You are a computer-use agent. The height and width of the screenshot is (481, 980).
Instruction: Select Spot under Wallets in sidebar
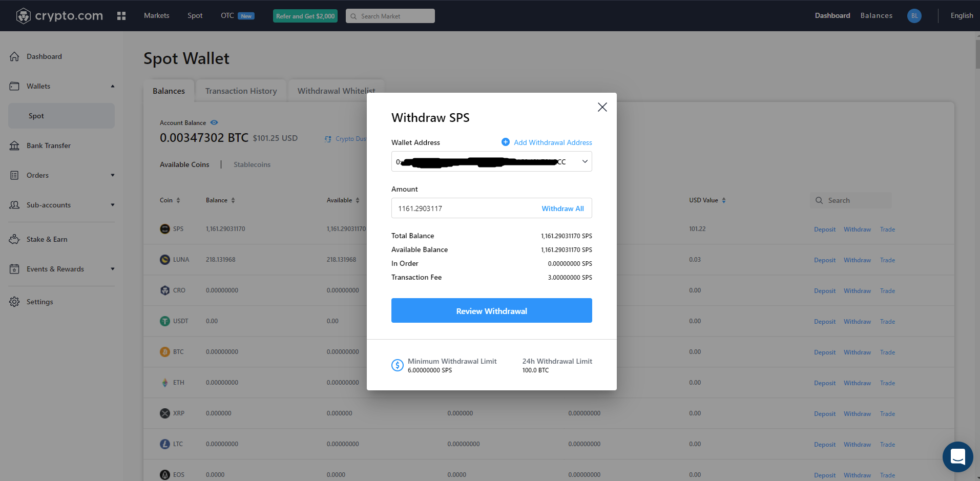tap(61, 116)
